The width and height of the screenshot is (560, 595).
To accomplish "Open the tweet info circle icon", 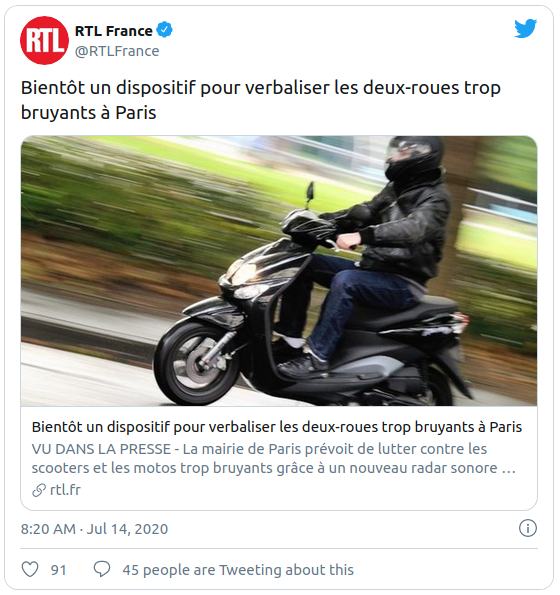I will pos(528,528).
